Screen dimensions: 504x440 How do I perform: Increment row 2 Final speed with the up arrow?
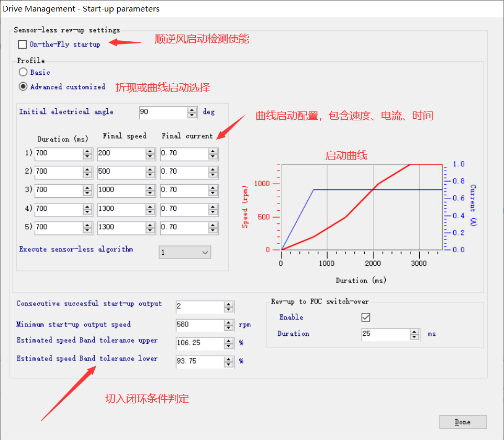pyautogui.click(x=150, y=169)
